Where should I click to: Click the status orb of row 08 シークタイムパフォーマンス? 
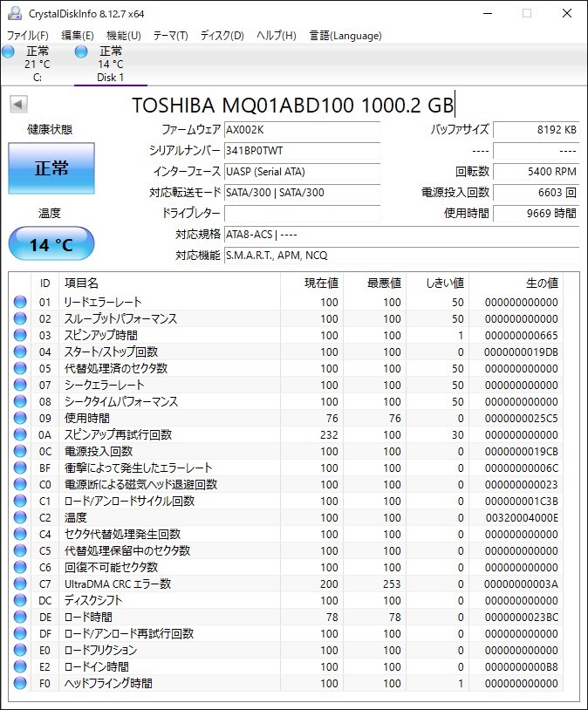point(20,401)
